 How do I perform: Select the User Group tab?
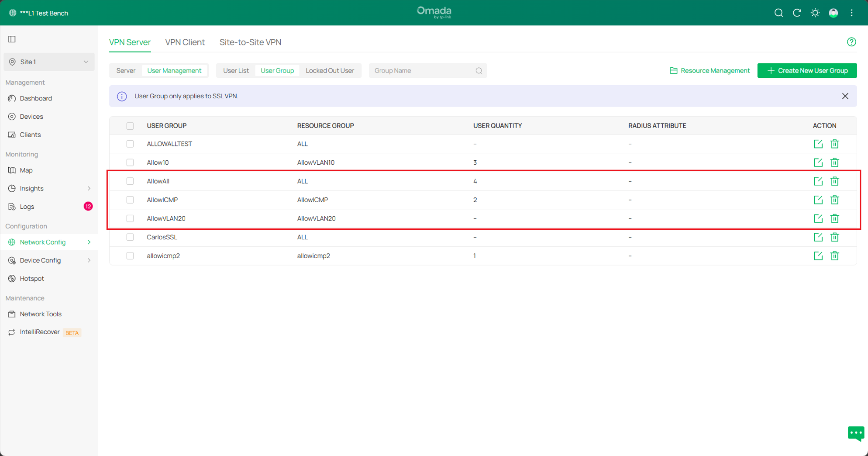277,71
